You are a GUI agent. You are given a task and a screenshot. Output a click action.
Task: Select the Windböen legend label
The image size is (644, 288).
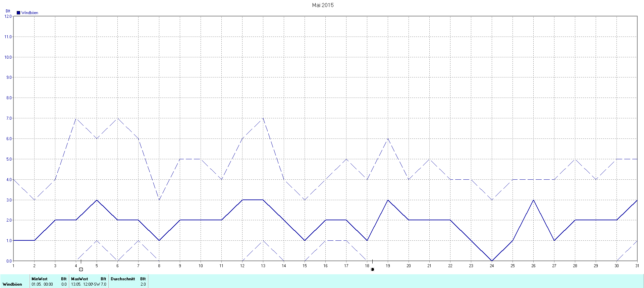(30, 13)
